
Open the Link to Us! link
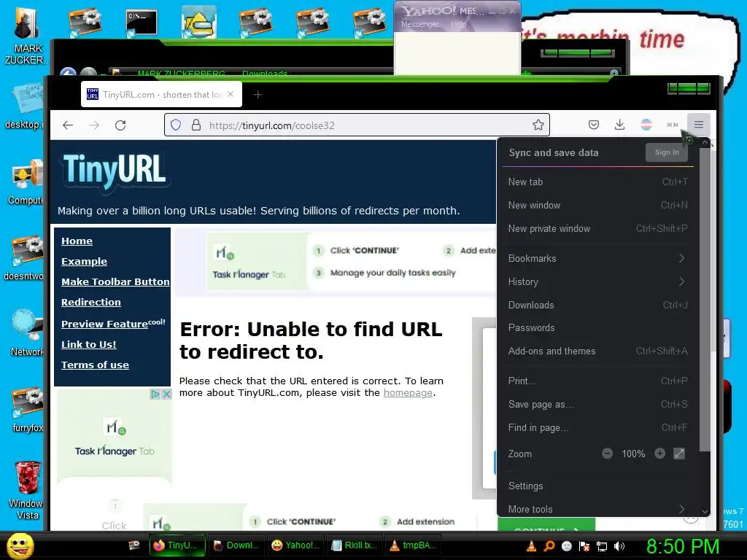(x=88, y=344)
